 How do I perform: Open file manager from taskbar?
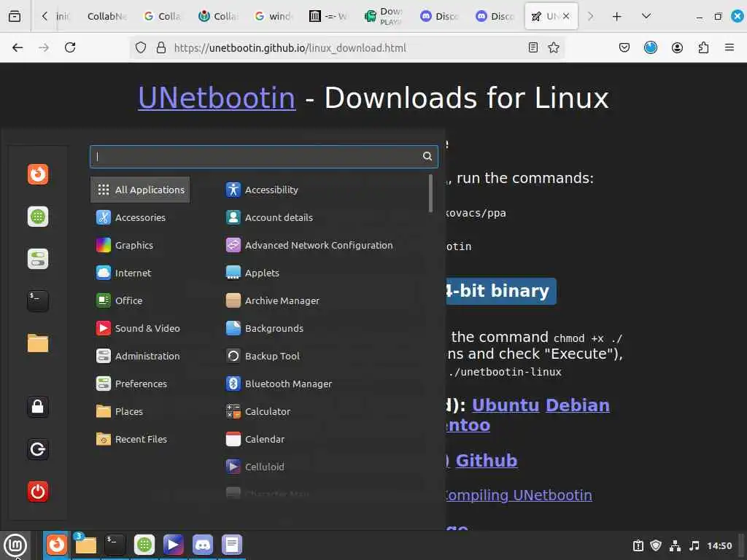pos(86,545)
